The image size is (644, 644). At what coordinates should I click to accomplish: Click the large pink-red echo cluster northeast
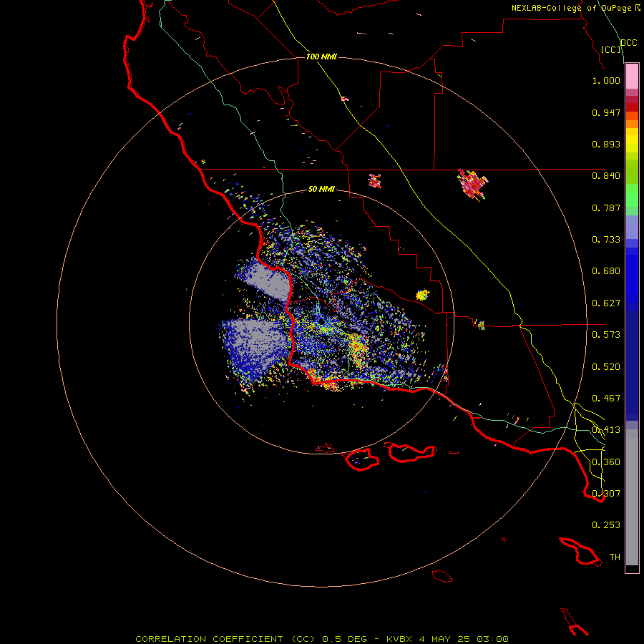[473, 185]
